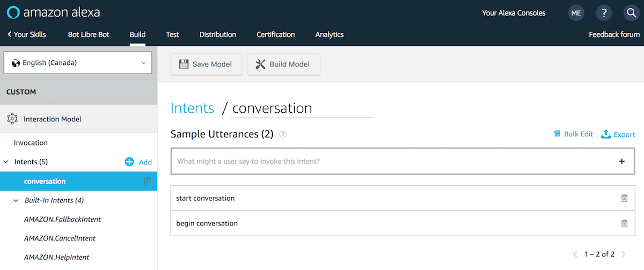Go to previous page arrow

pos(575,254)
